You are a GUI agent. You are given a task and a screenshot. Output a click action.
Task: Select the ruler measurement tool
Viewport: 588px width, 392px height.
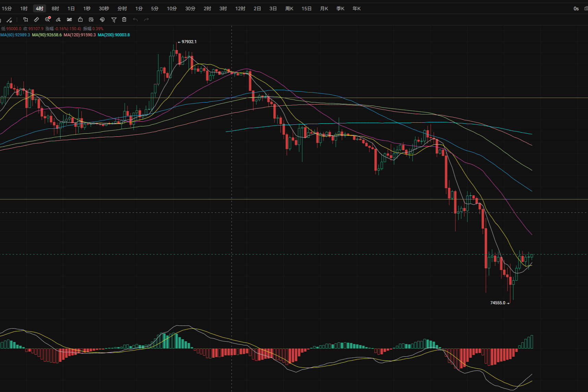[37, 20]
